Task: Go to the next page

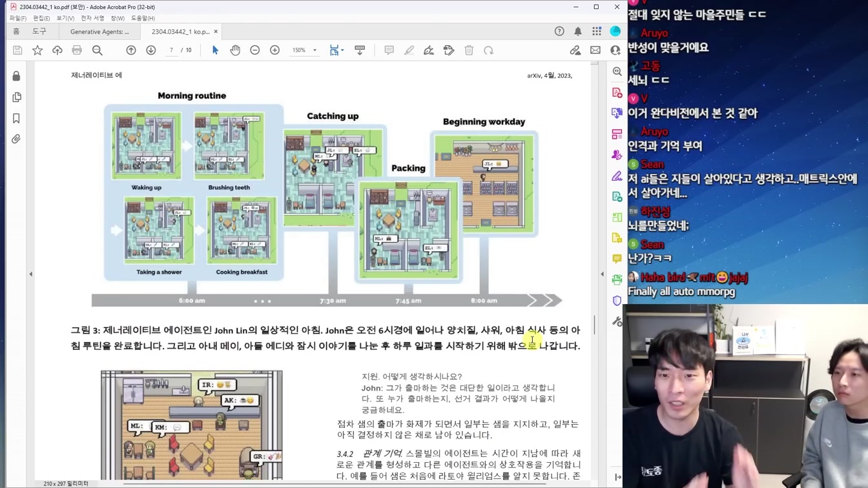Action: [x=151, y=50]
